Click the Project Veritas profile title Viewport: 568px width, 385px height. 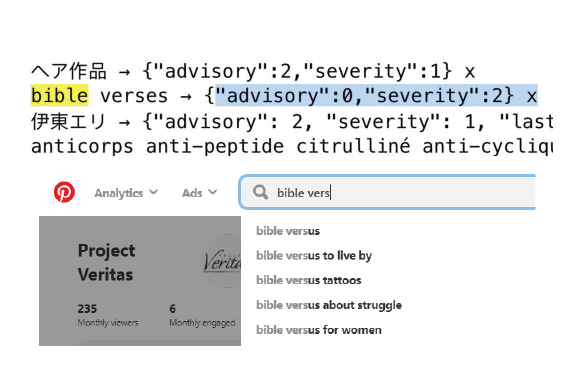pyautogui.click(x=106, y=263)
